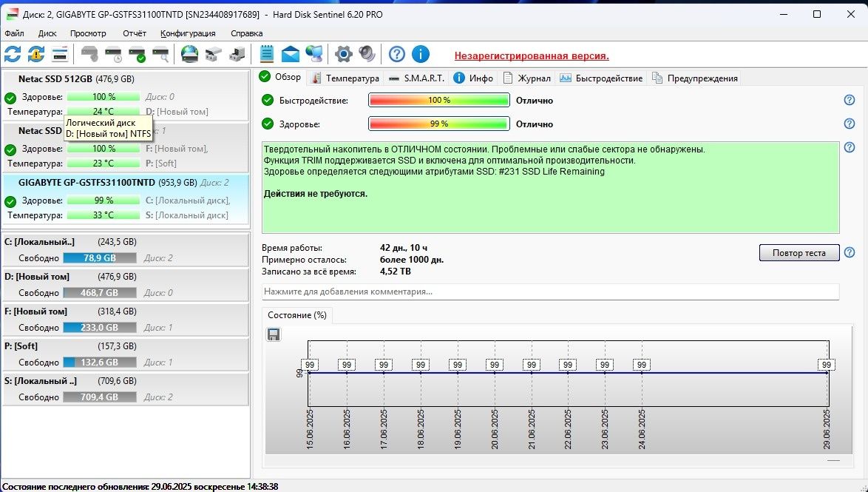Click the blue info circle toolbar icon
Image resolution: width=868 pixels, height=492 pixels.
(421, 54)
